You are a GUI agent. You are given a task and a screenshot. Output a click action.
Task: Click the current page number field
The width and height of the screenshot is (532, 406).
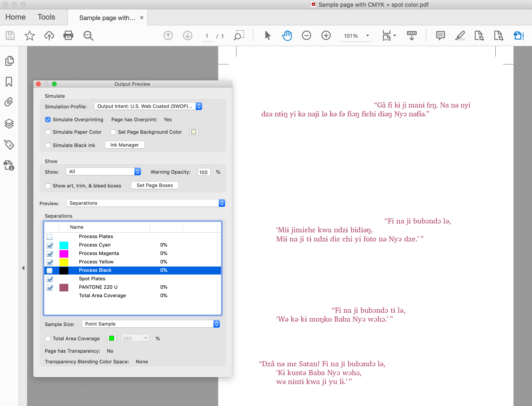click(207, 36)
